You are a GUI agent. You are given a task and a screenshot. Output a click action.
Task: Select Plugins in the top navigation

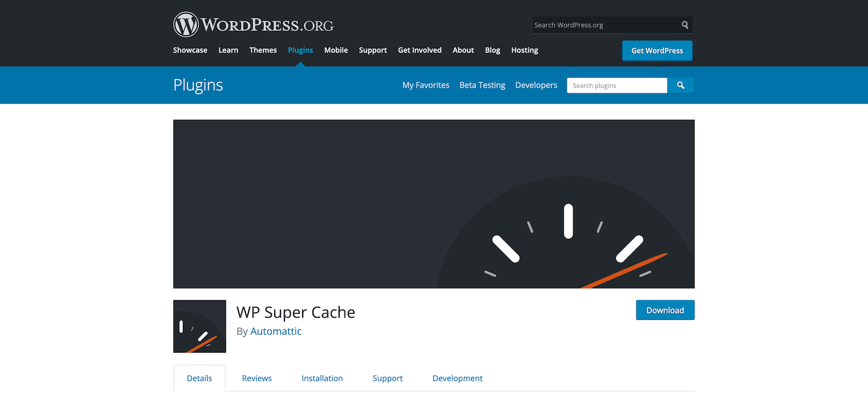(x=301, y=50)
